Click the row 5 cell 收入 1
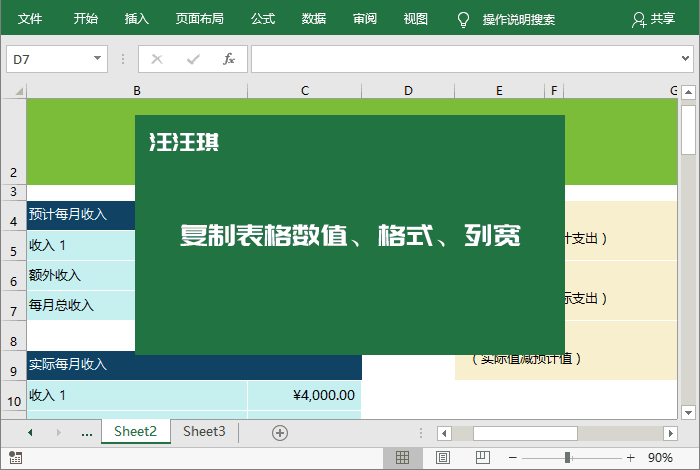 [81, 245]
